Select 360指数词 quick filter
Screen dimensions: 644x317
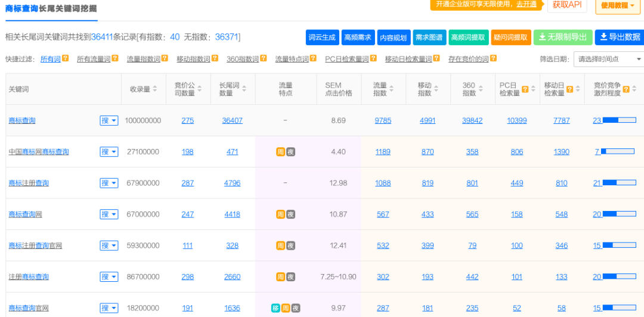[x=243, y=59]
